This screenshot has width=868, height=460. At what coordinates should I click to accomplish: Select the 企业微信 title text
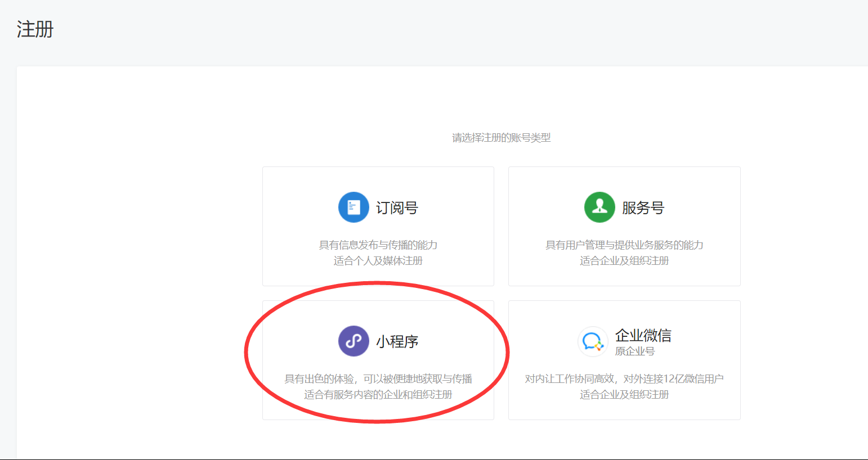(x=643, y=336)
